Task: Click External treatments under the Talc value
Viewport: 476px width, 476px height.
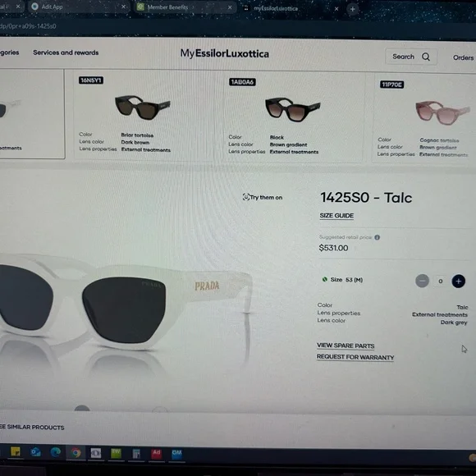Action: [x=440, y=315]
